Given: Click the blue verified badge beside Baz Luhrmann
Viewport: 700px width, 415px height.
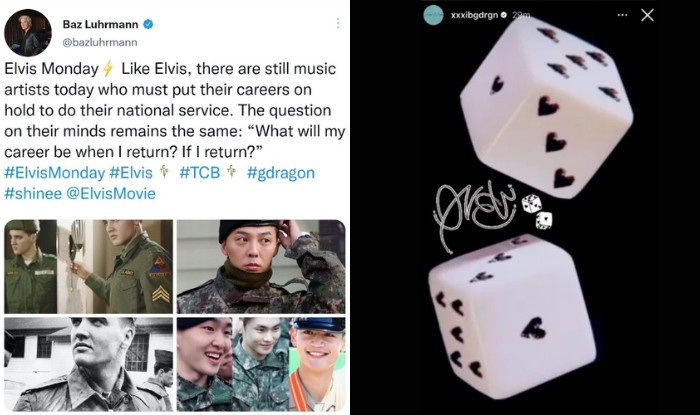Looking at the screenshot, I should click(148, 24).
